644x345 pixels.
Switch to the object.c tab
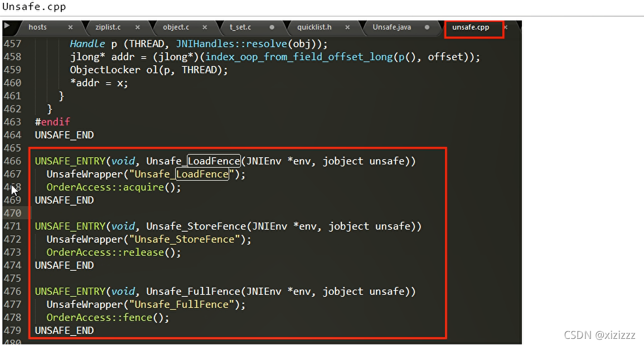click(x=176, y=27)
